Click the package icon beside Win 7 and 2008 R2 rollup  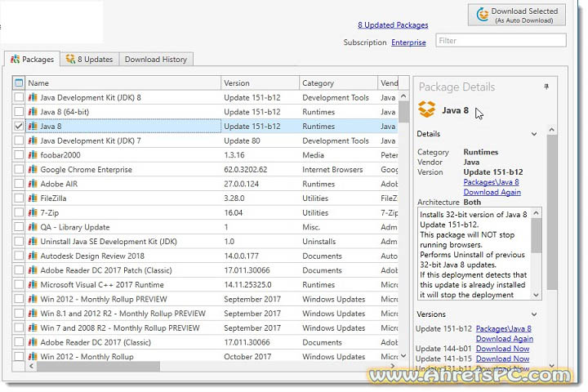coord(33,327)
